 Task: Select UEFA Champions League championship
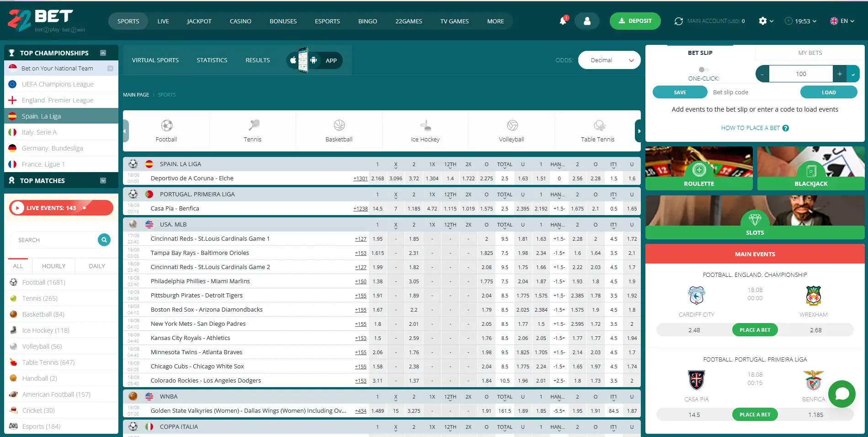tap(61, 84)
